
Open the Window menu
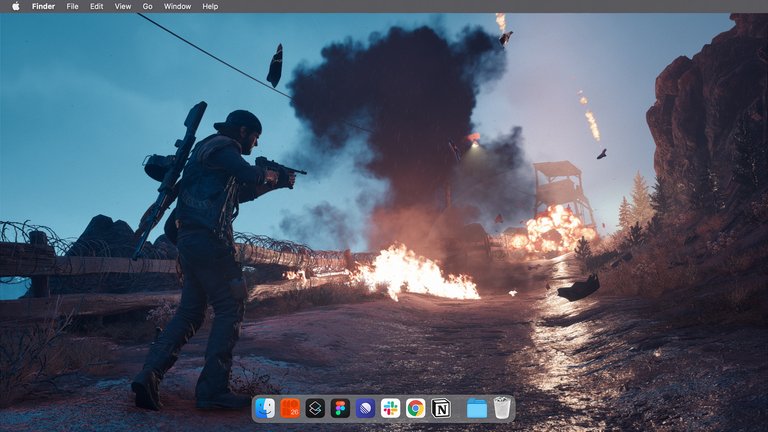pos(177,6)
